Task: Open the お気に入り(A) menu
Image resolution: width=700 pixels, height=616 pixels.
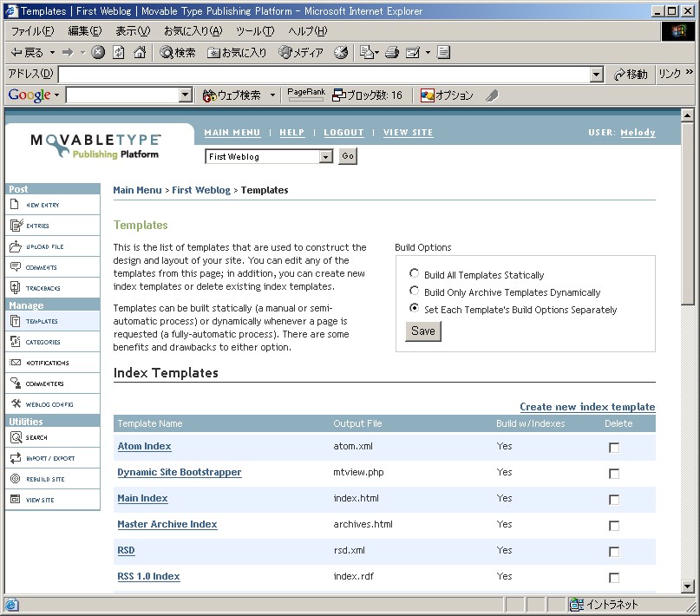Action: click(193, 31)
